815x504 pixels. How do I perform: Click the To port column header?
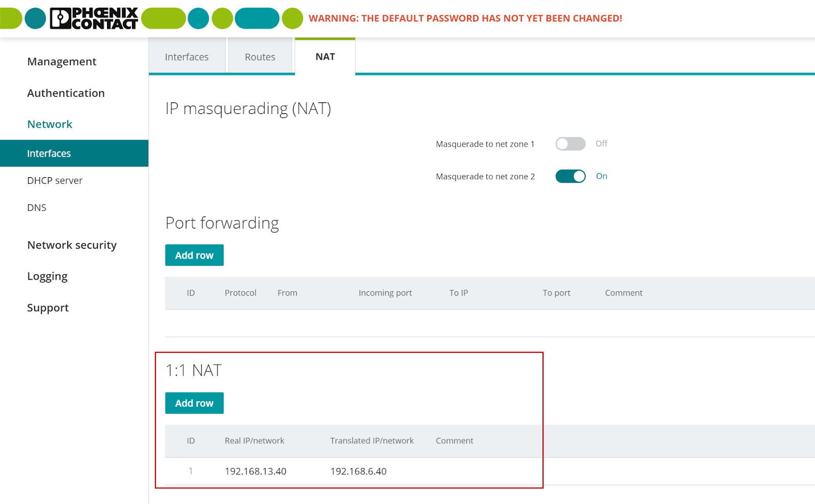(x=556, y=293)
